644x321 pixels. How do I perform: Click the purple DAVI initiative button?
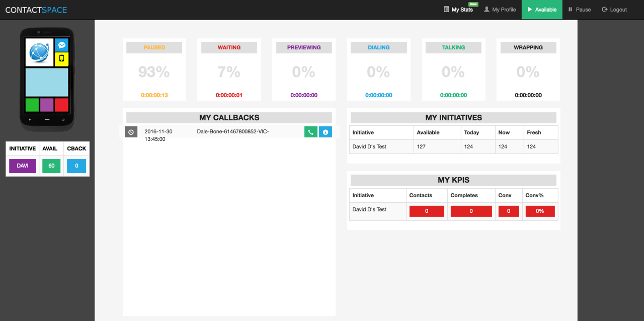click(x=23, y=166)
